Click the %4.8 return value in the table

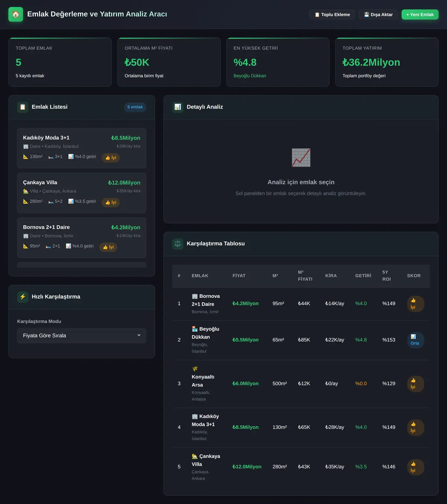tap(361, 340)
